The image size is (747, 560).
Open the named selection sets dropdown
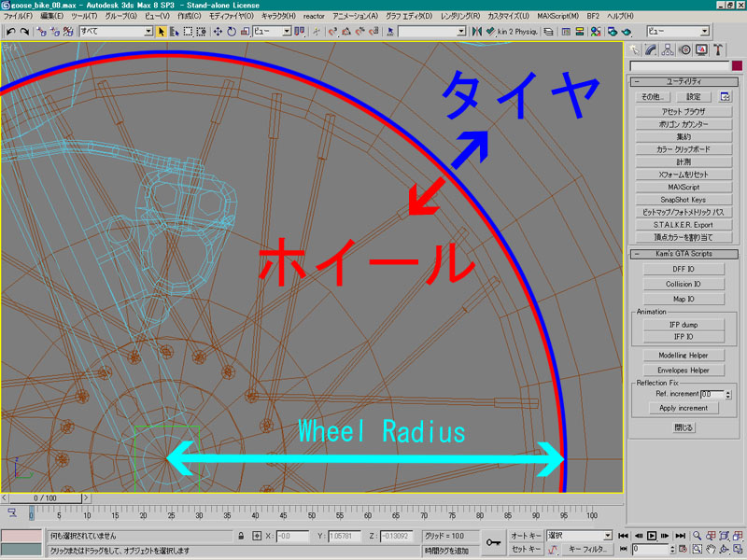coord(431,32)
